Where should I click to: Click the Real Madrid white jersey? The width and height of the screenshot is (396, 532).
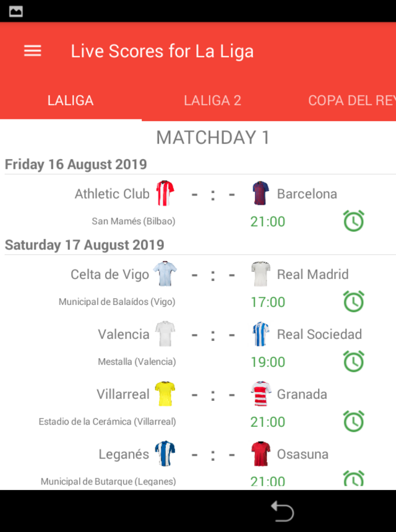tap(261, 274)
